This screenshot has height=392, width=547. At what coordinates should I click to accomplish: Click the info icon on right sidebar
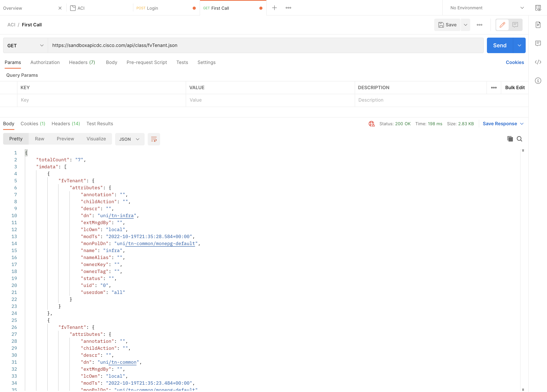click(538, 81)
